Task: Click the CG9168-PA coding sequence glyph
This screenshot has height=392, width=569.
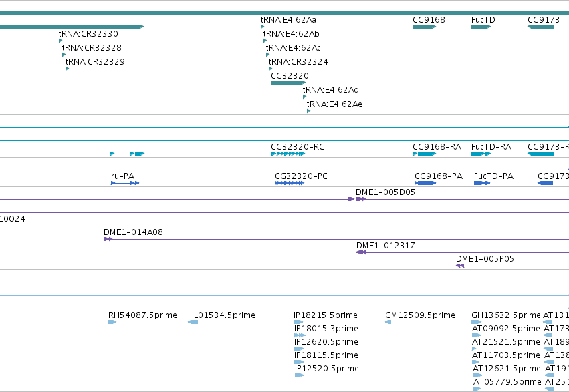Action: pyautogui.click(x=425, y=183)
